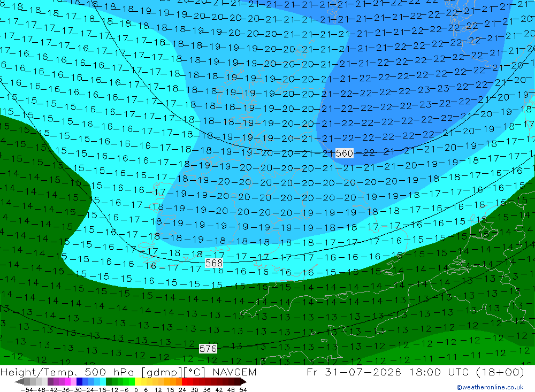Click the (18+00) forecast offset text
535x392 pixels.
point(500,372)
